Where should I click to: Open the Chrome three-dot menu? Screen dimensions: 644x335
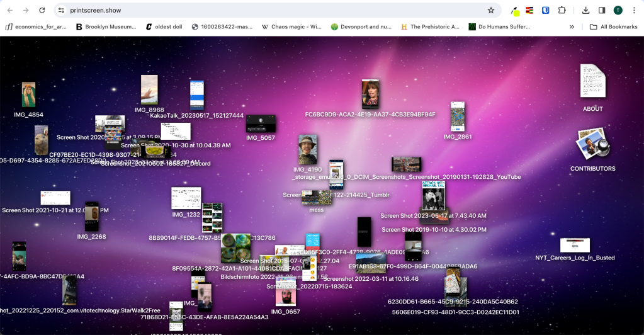tap(633, 11)
